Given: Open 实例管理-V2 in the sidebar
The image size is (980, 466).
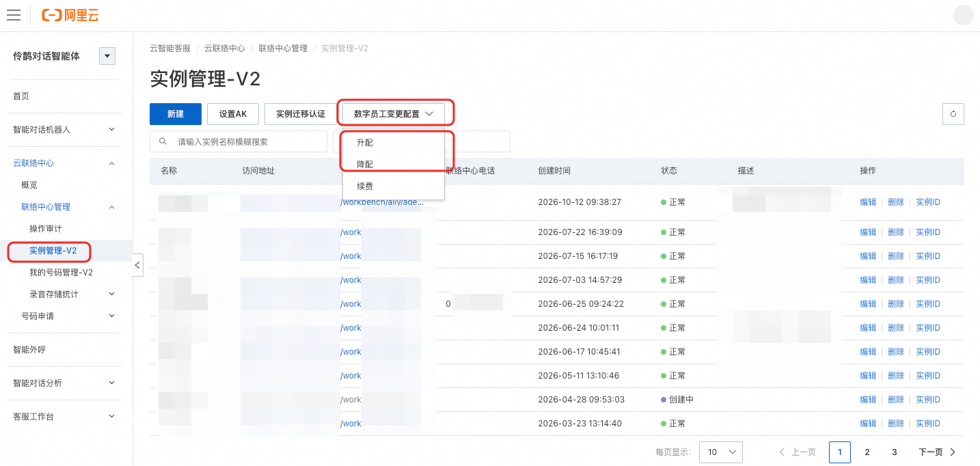Looking at the screenshot, I should [x=53, y=251].
